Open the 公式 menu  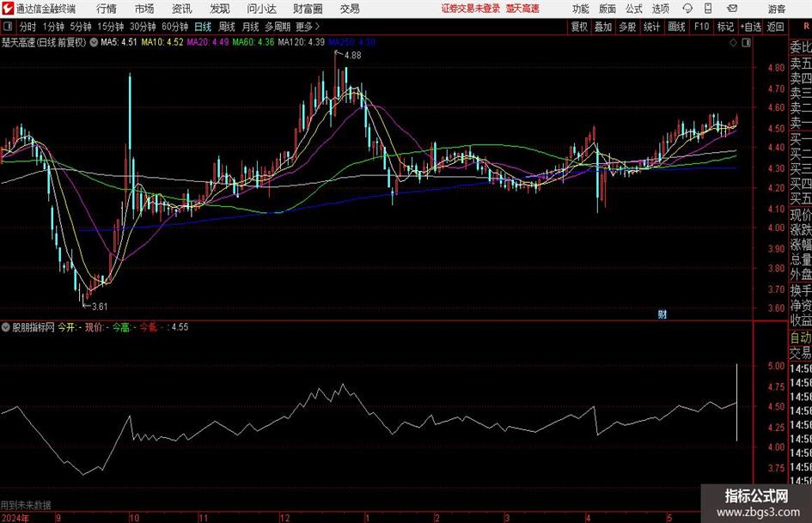(634, 9)
